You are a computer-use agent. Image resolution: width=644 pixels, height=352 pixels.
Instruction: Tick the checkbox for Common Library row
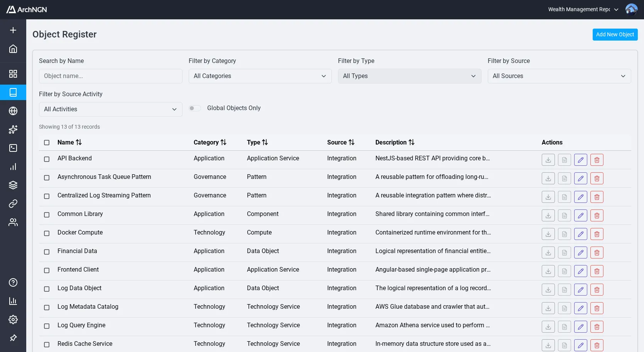pyautogui.click(x=46, y=215)
